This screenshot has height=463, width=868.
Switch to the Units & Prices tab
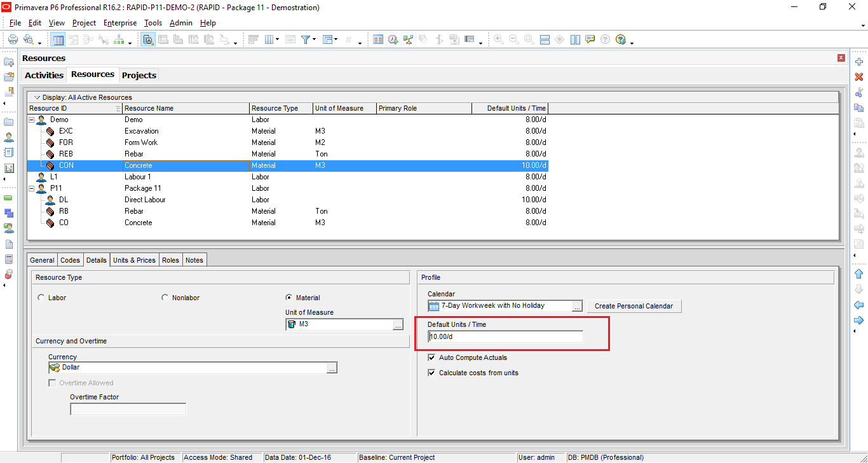(133, 259)
